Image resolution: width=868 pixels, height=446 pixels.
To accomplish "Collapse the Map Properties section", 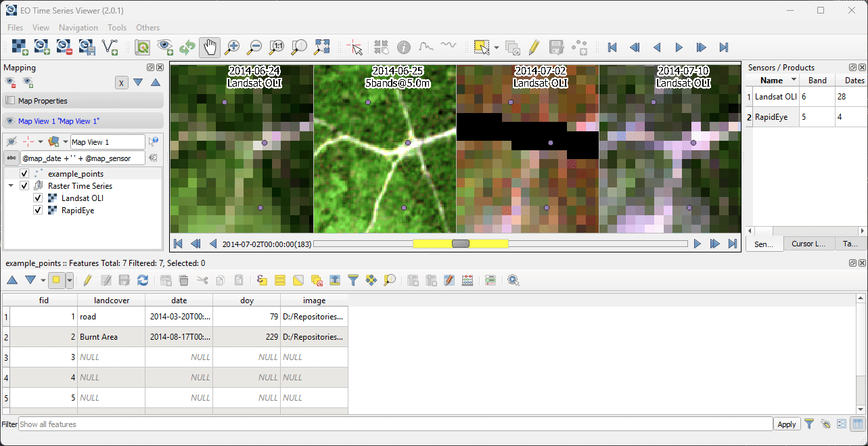I will click(83, 101).
